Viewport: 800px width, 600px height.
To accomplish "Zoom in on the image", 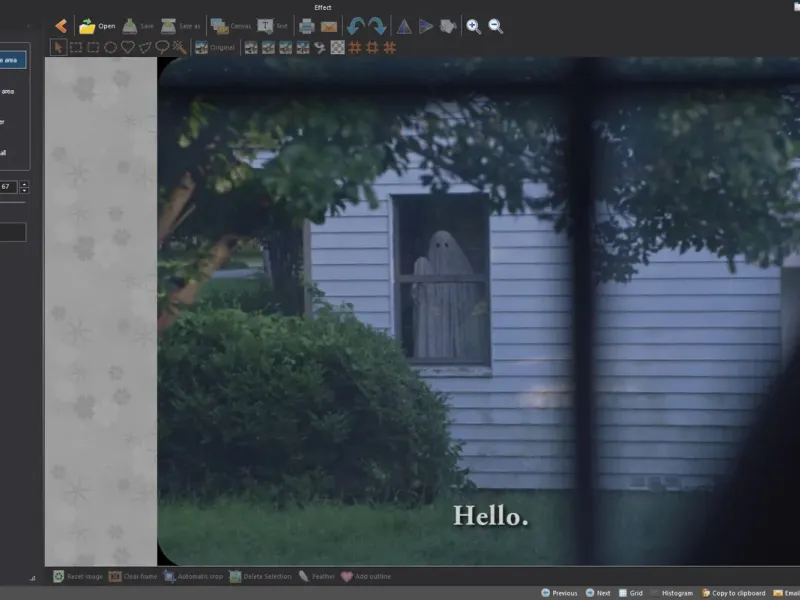I will click(x=474, y=26).
